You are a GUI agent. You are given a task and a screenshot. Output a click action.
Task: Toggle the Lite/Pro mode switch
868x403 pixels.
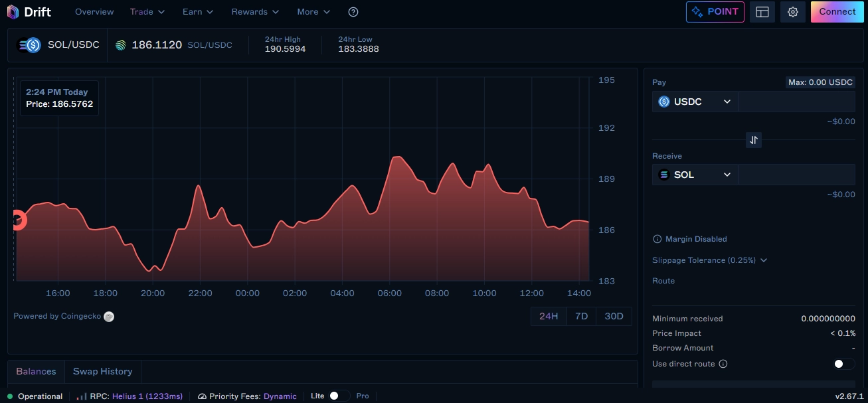click(x=339, y=396)
